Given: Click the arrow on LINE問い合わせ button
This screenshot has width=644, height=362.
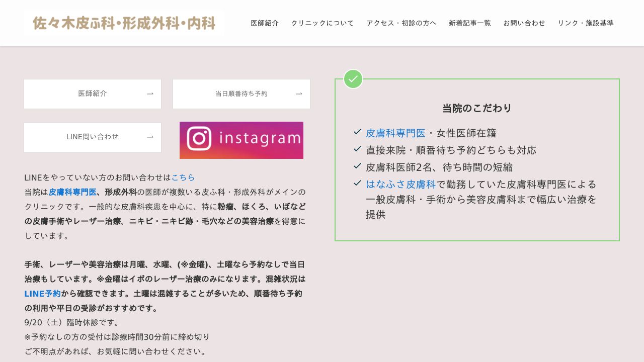Looking at the screenshot, I should coord(150,137).
